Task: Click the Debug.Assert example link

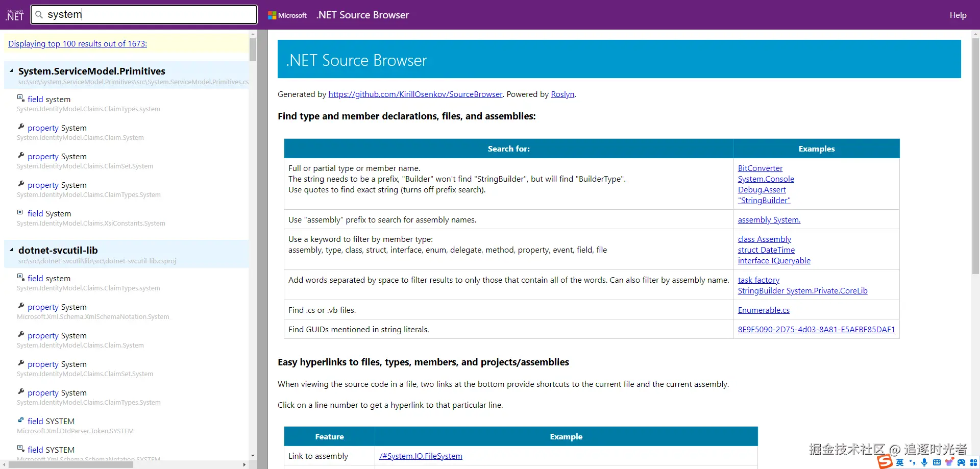Action: click(762, 190)
